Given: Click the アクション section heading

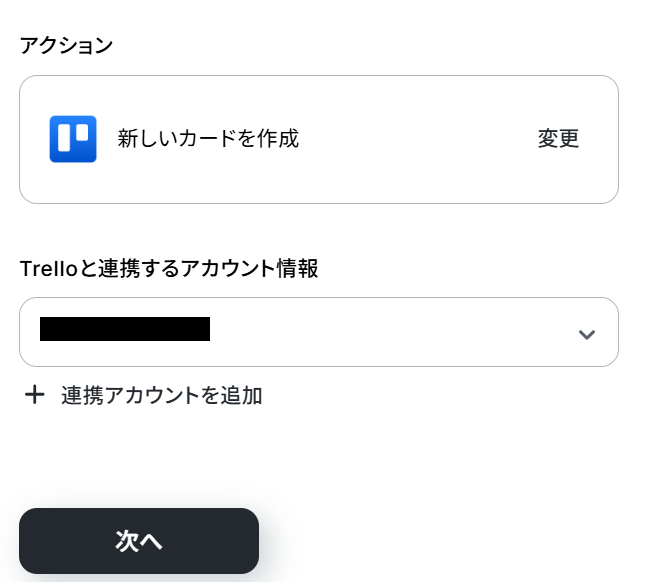Looking at the screenshot, I should tap(66, 45).
